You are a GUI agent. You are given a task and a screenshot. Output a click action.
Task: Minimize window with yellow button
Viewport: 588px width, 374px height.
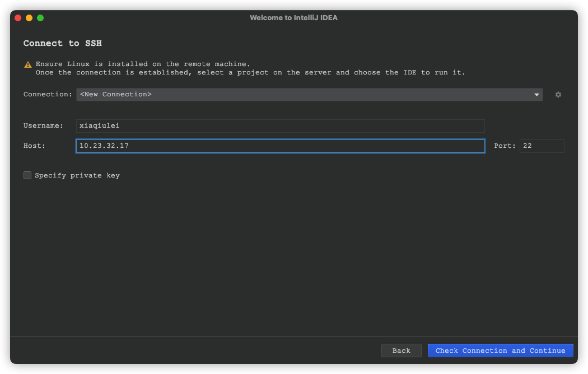tap(29, 18)
